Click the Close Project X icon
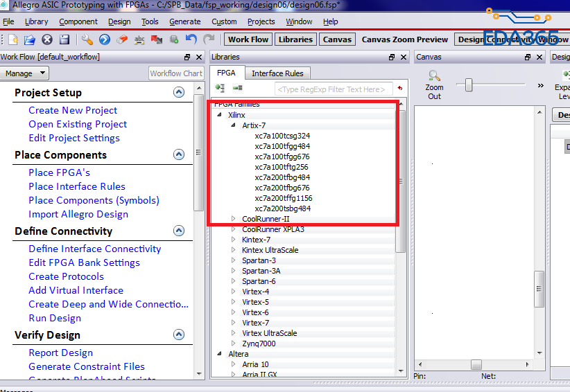Screen dimensions: 570x392 tap(47, 39)
